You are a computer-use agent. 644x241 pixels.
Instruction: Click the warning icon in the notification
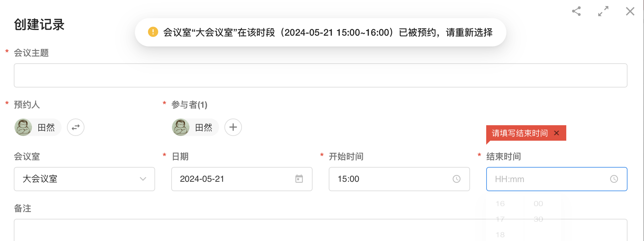click(153, 32)
